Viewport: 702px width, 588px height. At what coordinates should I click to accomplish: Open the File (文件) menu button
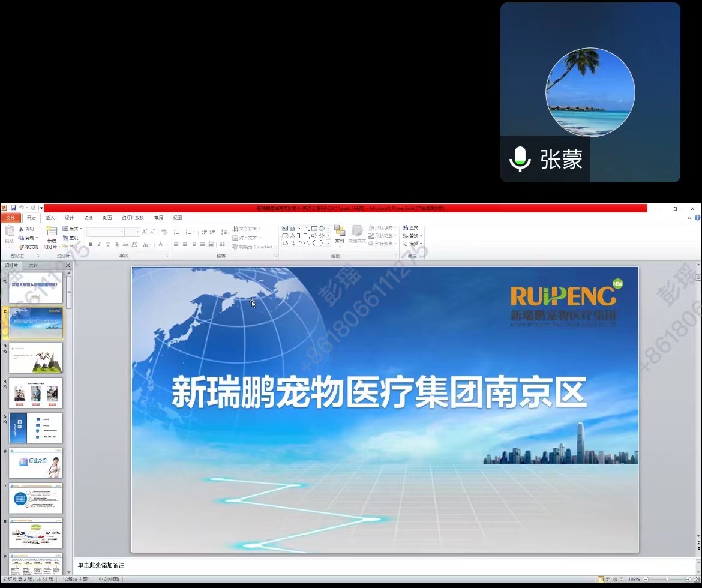10,218
